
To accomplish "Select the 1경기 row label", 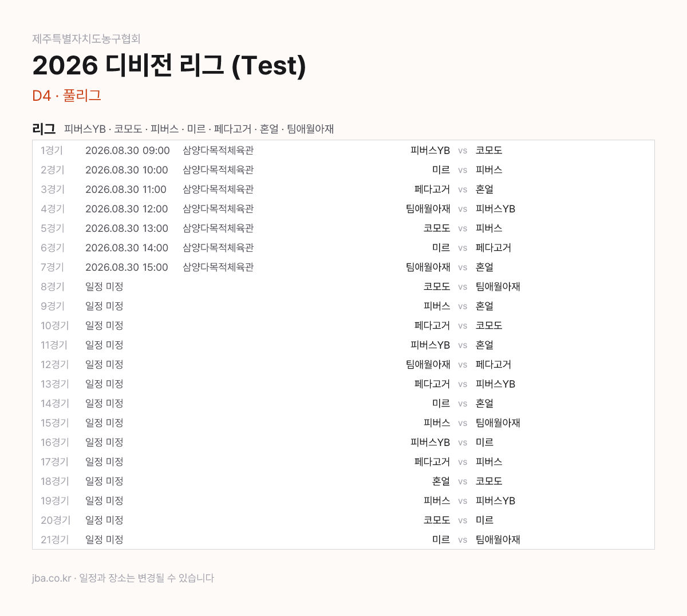I will [x=52, y=151].
